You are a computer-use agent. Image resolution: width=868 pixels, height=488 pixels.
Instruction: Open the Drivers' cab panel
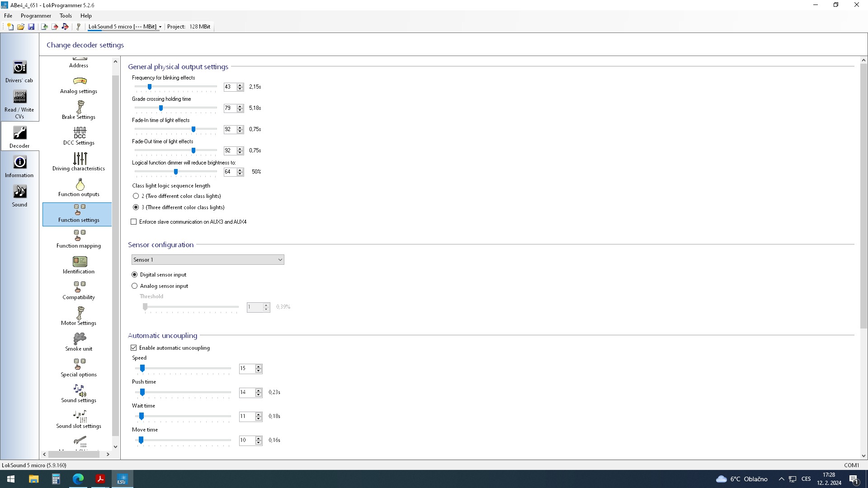tap(19, 72)
